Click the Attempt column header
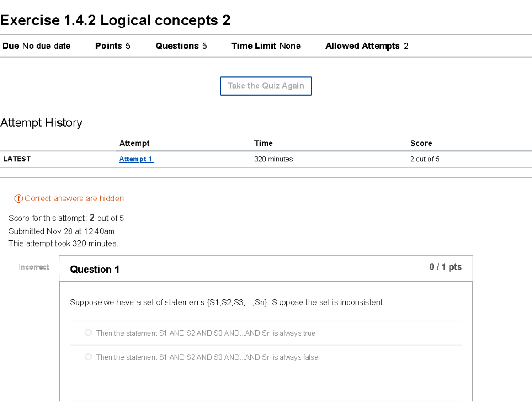Screen dimensions: 532x411 click(134, 143)
